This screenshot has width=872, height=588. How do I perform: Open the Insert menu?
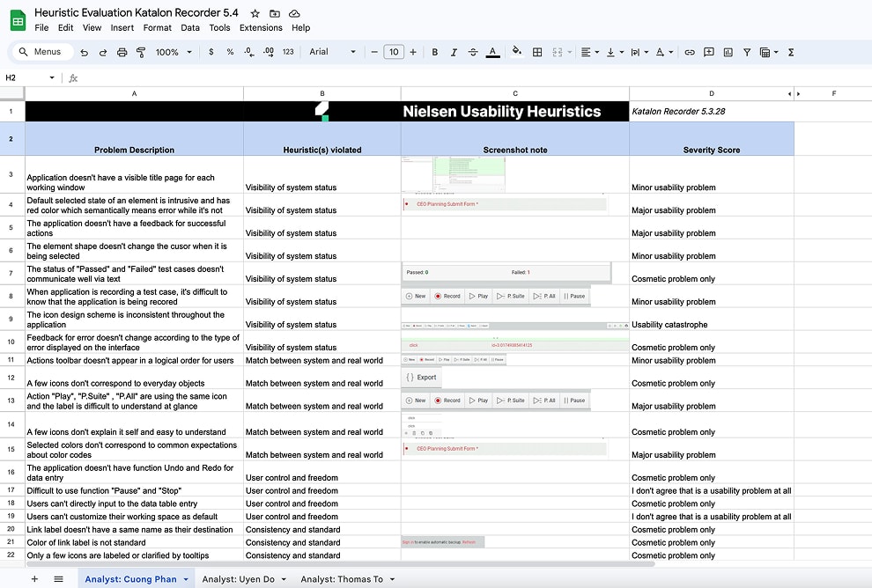tap(122, 28)
